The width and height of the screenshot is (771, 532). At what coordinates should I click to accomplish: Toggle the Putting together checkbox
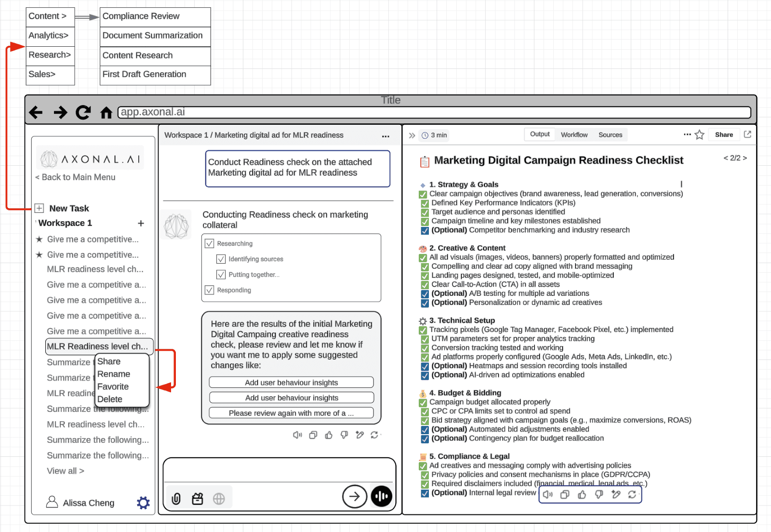pyautogui.click(x=221, y=275)
